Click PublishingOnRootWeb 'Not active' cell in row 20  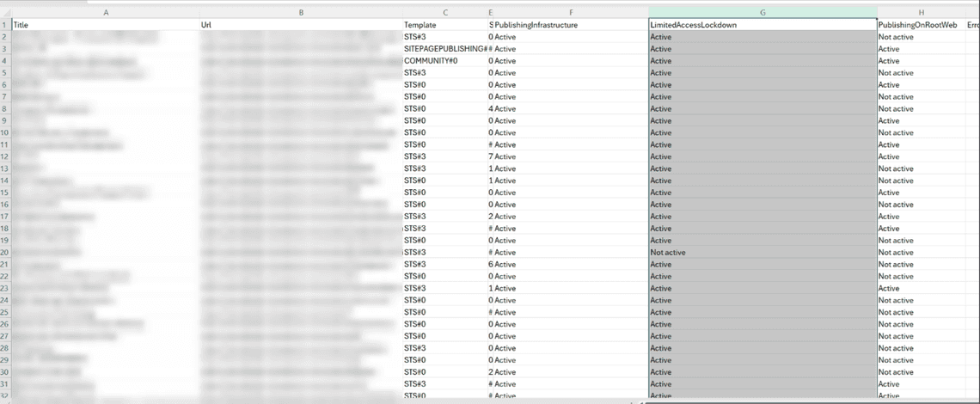pyautogui.click(x=922, y=252)
